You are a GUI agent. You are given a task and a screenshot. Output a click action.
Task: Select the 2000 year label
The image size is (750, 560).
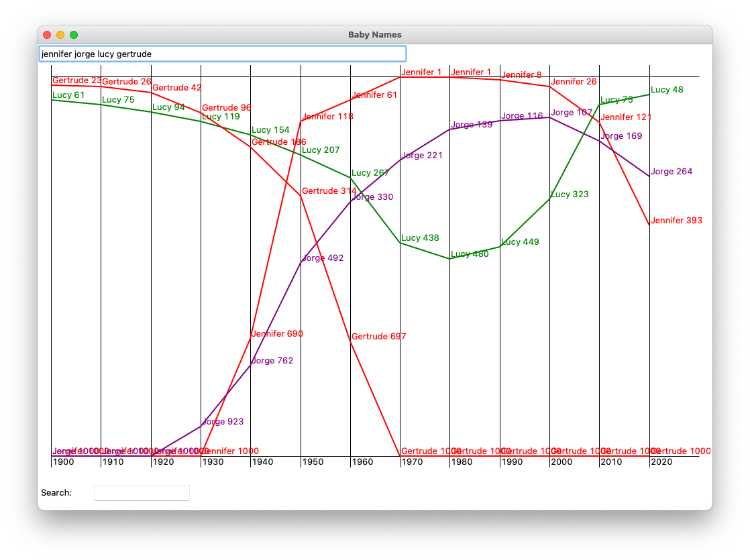(x=561, y=462)
